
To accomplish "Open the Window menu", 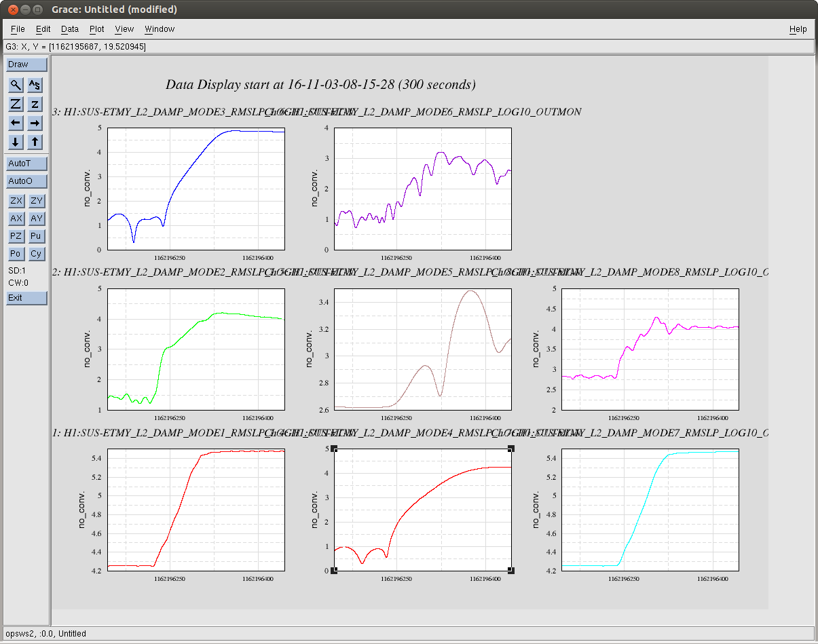I will point(160,29).
